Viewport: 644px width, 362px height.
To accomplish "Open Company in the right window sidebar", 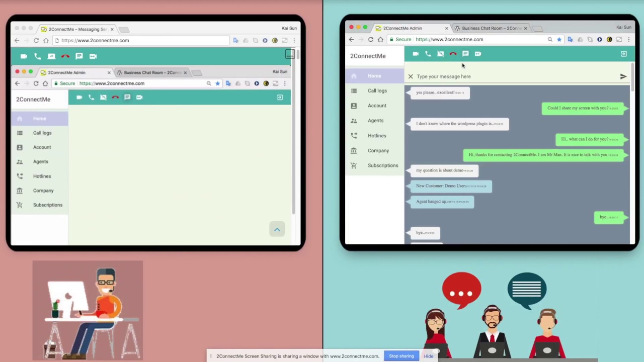I will [375, 151].
